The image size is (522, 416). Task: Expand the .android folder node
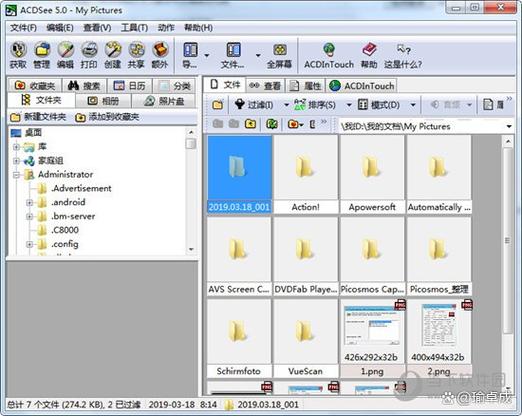pos(29,202)
